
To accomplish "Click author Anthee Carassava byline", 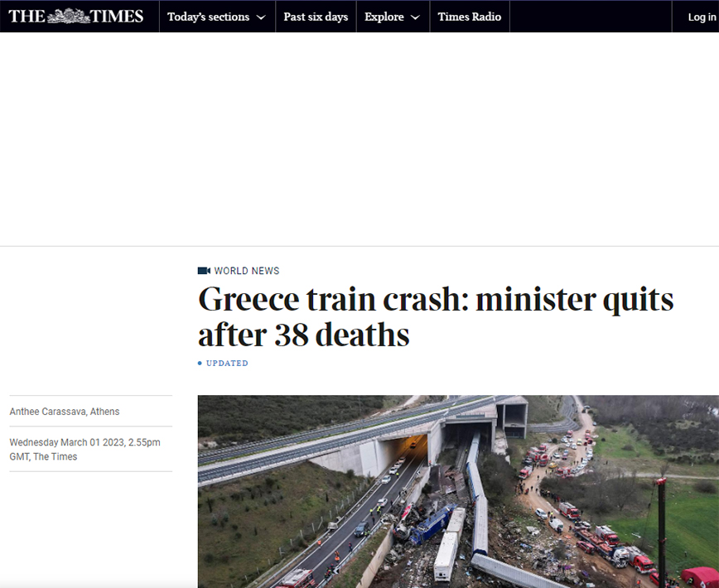I will (x=65, y=412).
